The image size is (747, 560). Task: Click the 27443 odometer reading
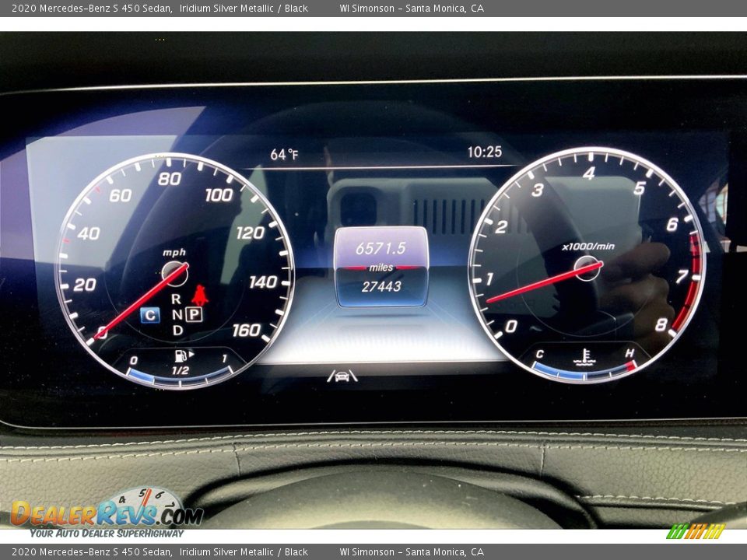[x=381, y=286]
